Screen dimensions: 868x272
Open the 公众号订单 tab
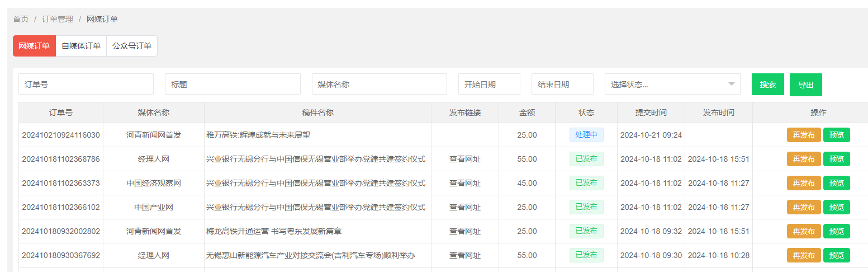coord(132,46)
